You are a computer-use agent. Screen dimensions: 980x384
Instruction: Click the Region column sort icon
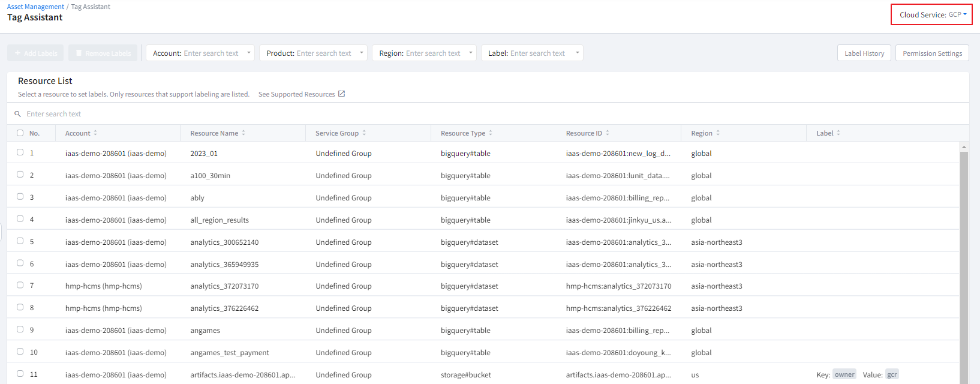(718, 133)
